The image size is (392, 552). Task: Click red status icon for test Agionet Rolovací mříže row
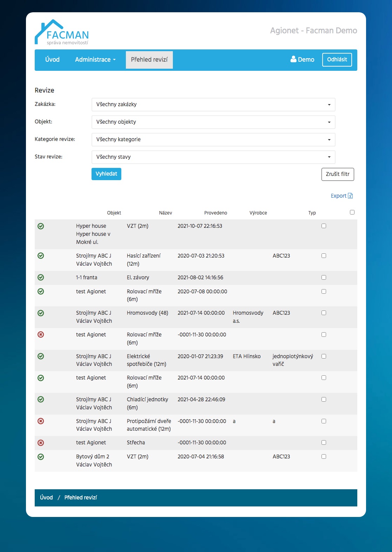[x=41, y=334]
